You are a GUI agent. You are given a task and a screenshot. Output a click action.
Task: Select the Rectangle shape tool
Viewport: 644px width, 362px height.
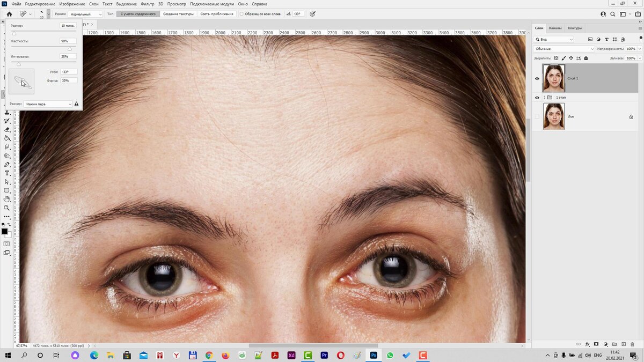[x=7, y=190]
